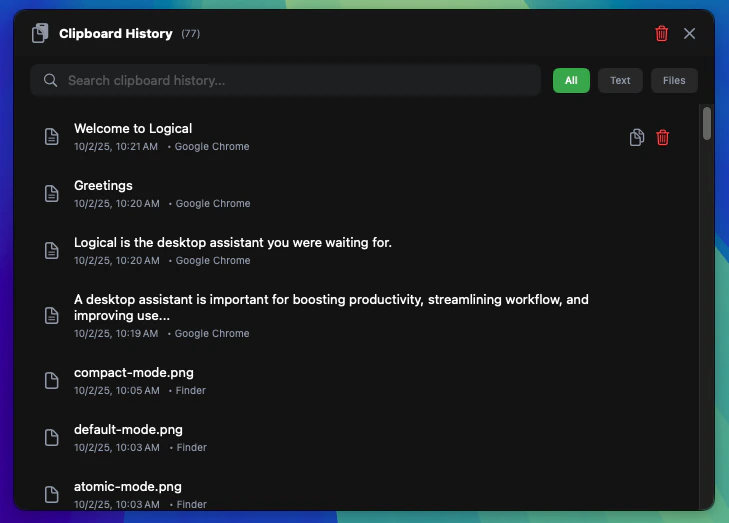Switch to the Text filter tab
The height and width of the screenshot is (523, 729).
pos(620,80)
